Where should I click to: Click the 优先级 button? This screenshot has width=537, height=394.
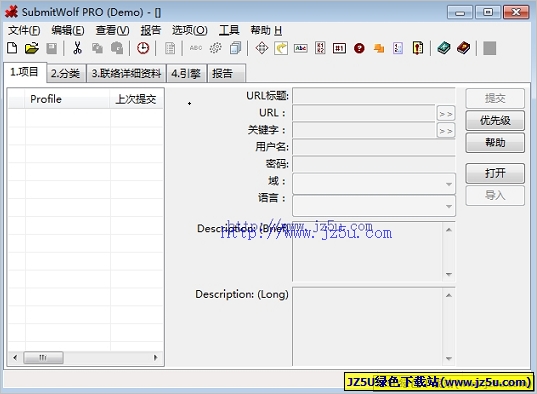pyautogui.click(x=495, y=120)
